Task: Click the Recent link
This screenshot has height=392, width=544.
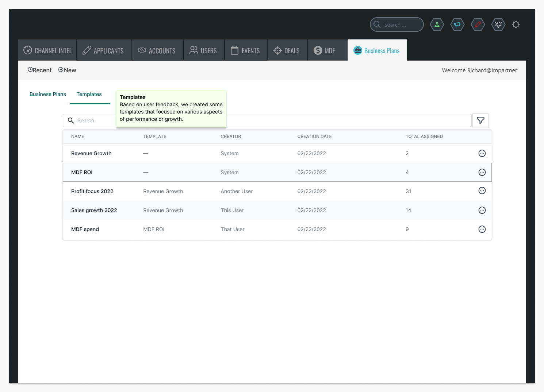Action: tap(40, 70)
